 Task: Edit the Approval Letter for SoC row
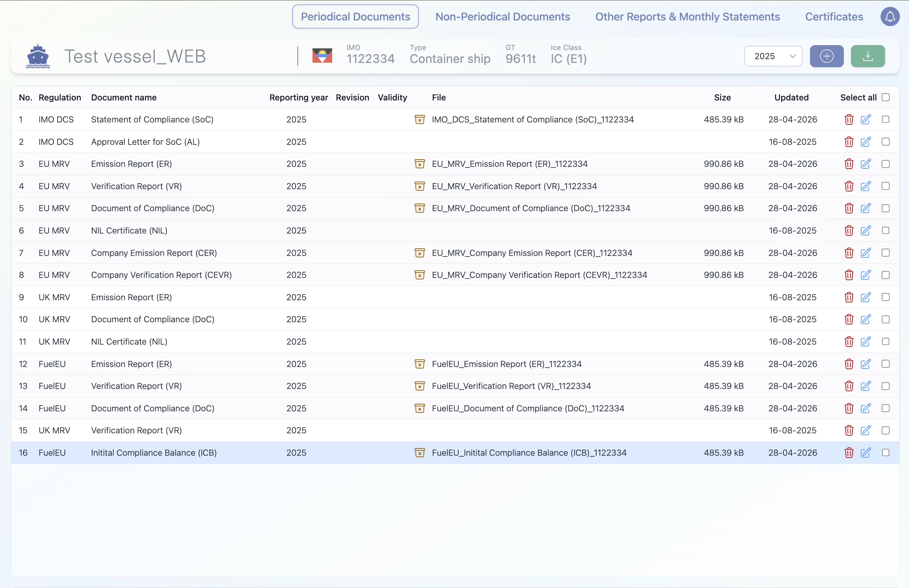(x=865, y=142)
